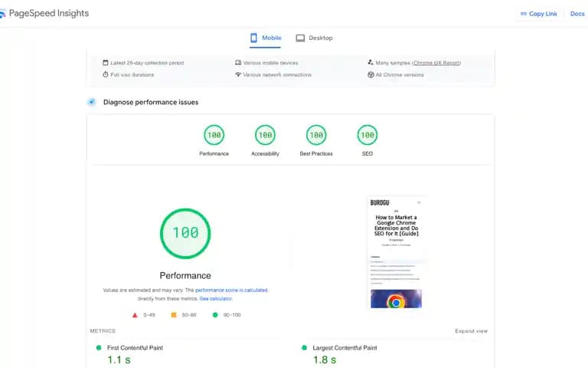
Task: Click the green dot beside Largest Contentful Paint
Action: pos(304,348)
